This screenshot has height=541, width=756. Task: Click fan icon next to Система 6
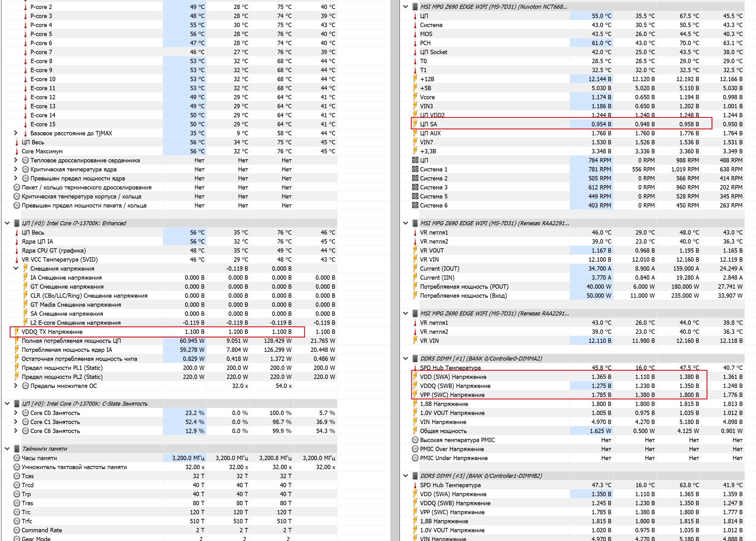click(415, 205)
